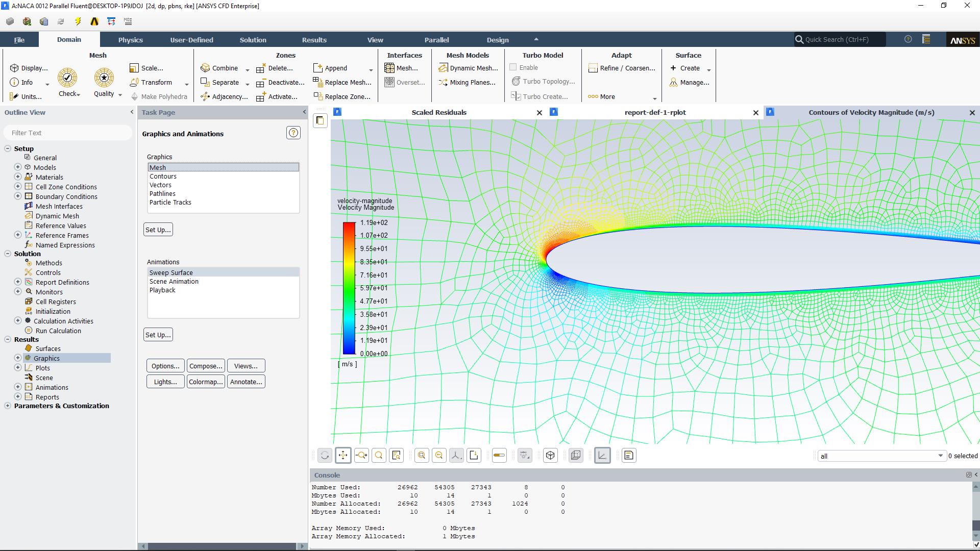The image size is (980, 551).
Task: Click the previous view zoom icon
Action: (x=439, y=456)
